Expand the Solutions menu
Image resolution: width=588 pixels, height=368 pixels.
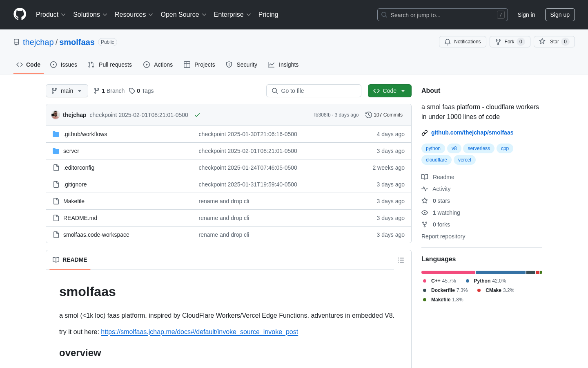click(90, 15)
